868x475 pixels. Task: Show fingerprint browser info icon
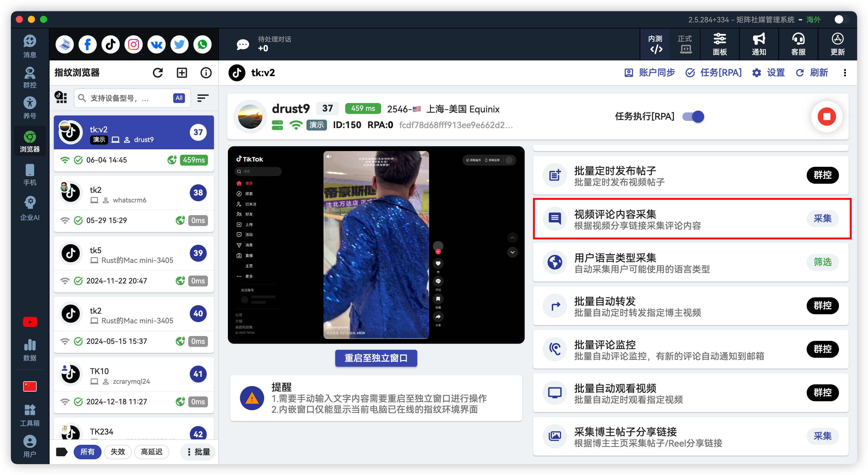coord(206,73)
